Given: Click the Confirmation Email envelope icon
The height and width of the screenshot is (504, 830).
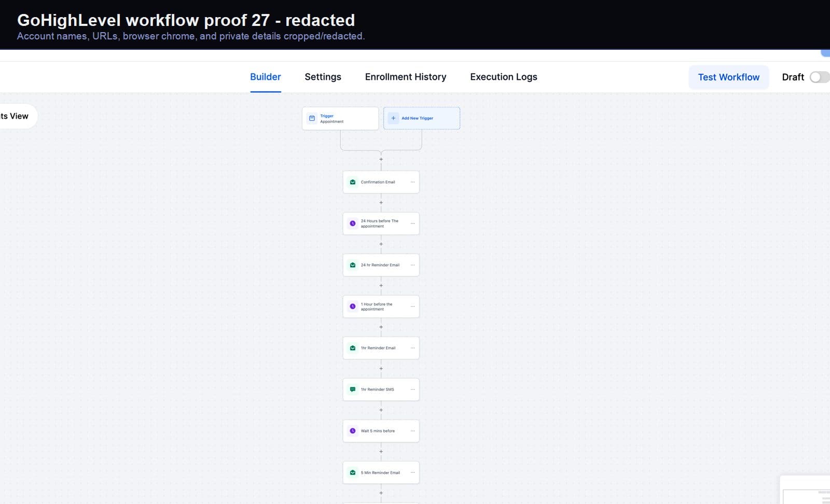Looking at the screenshot, I should (353, 182).
